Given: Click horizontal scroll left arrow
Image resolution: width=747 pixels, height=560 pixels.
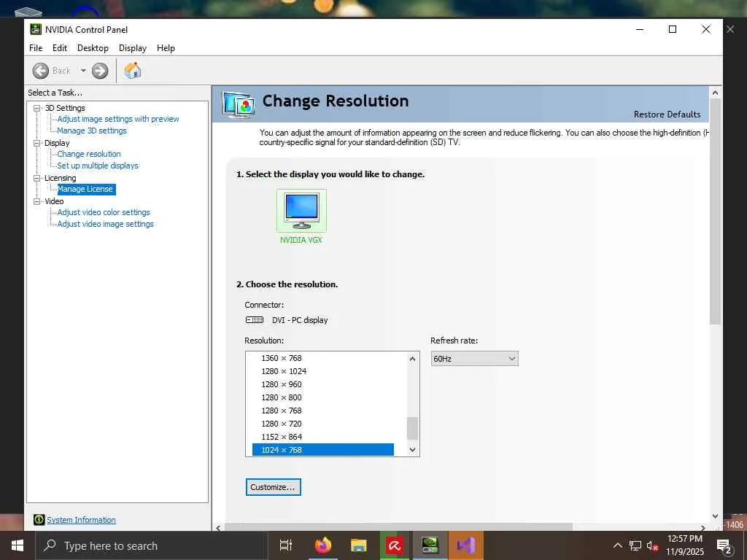Looking at the screenshot, I should (218, 528).
